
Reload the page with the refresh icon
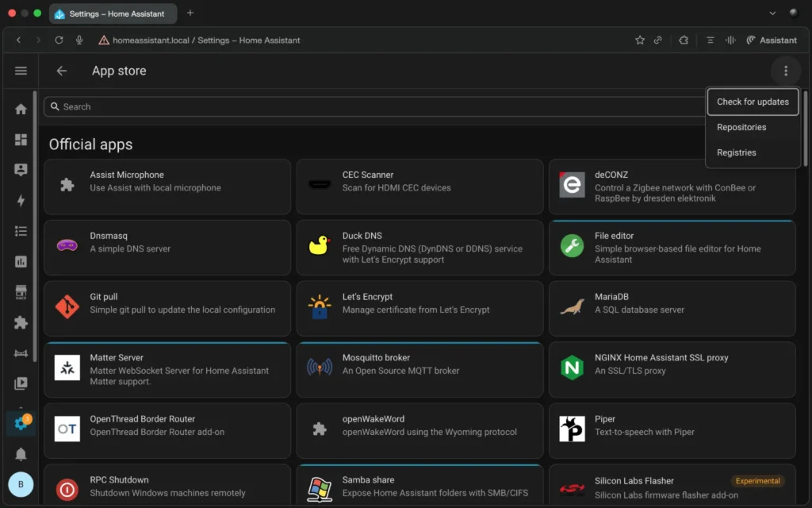point(59,40)
